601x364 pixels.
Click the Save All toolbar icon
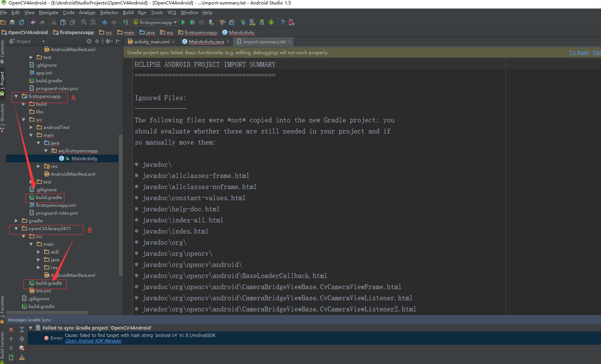click(12, 22)
